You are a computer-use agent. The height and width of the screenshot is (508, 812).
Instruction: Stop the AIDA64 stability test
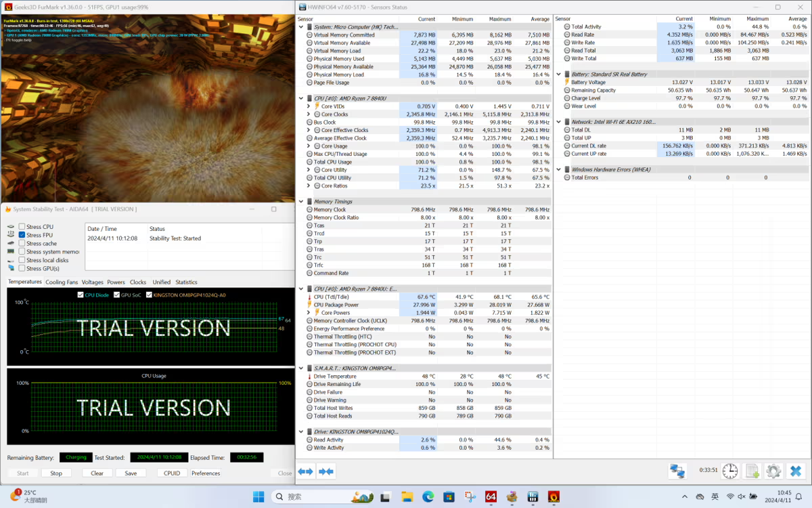point(56,473)
